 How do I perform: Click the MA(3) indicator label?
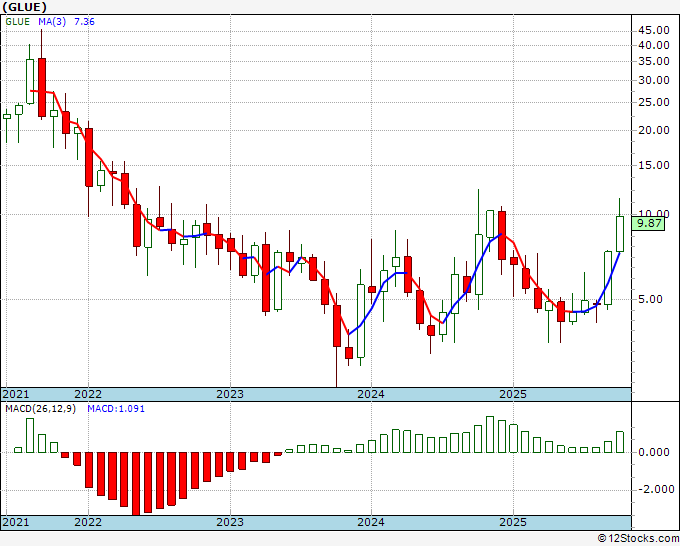point(52,22)
